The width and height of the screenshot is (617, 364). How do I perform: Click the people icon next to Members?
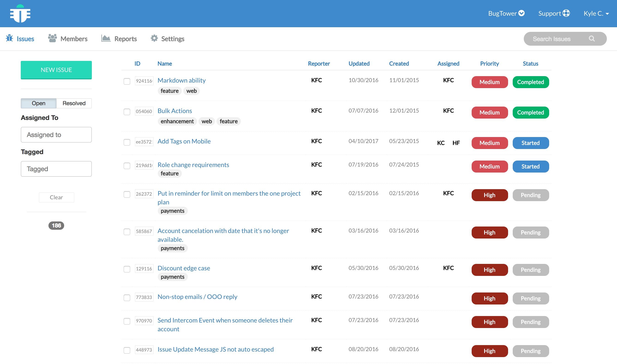click(x=52, y=38)
